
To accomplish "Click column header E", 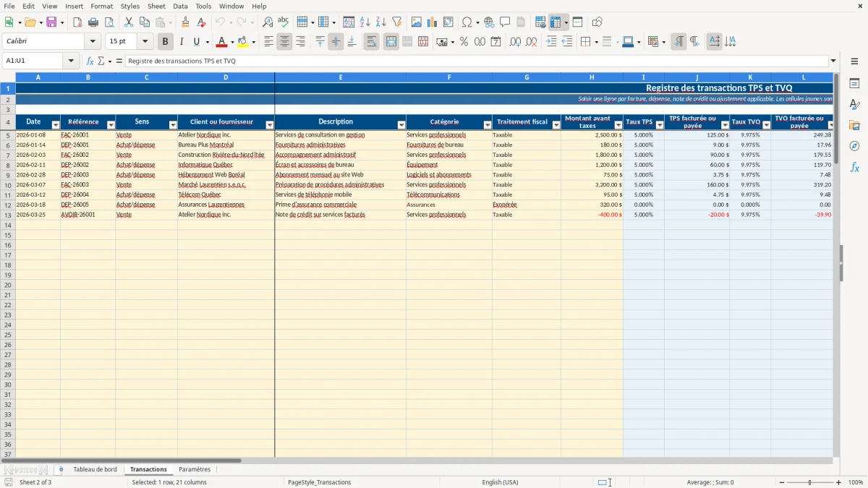I will (x=341, y=77).
